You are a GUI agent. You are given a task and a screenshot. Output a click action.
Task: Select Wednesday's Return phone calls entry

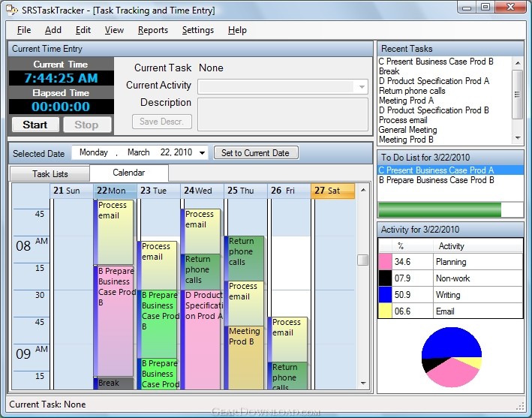point(200,272)
